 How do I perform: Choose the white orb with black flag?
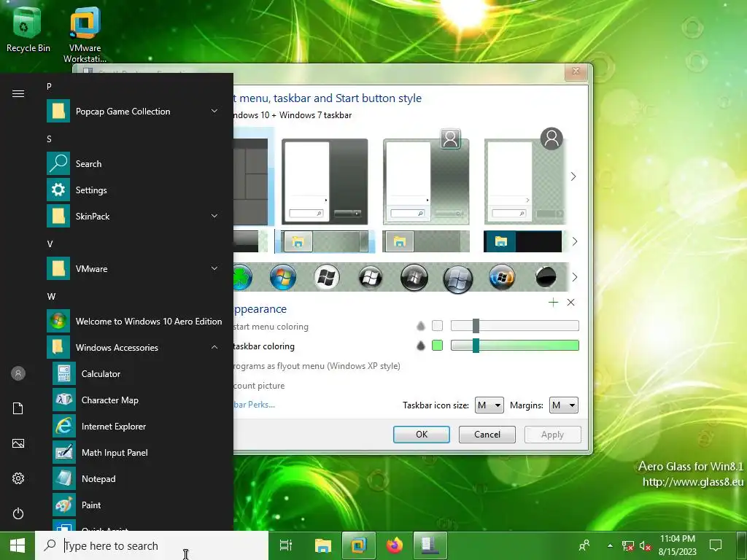(327, 276)
